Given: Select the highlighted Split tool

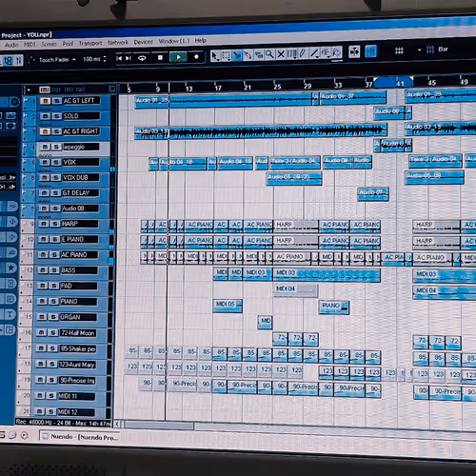Looking at the screenshot, I should coord(237,55).
